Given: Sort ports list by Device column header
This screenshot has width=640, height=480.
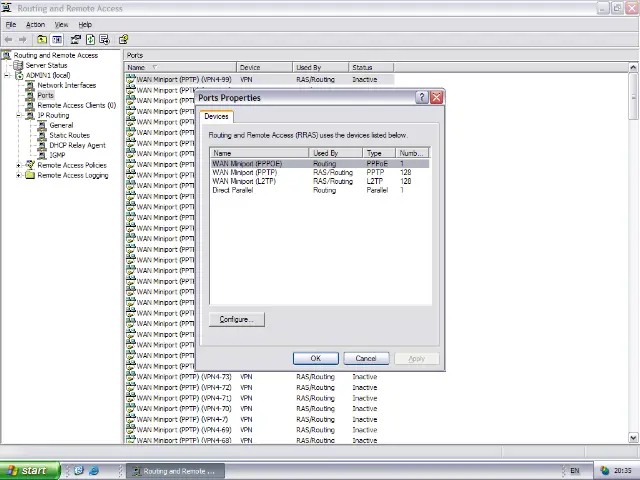Looking at the screenshot, I should pos(264,67).
